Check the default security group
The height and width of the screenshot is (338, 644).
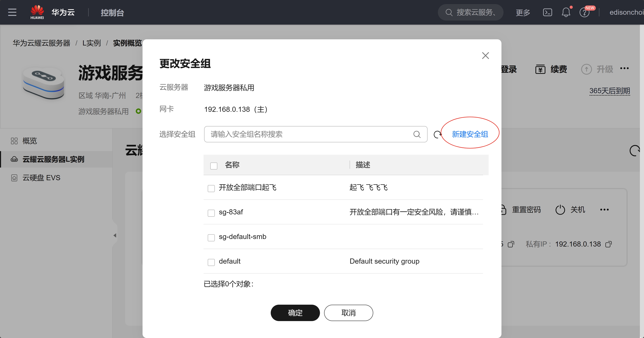pos(211,262)
